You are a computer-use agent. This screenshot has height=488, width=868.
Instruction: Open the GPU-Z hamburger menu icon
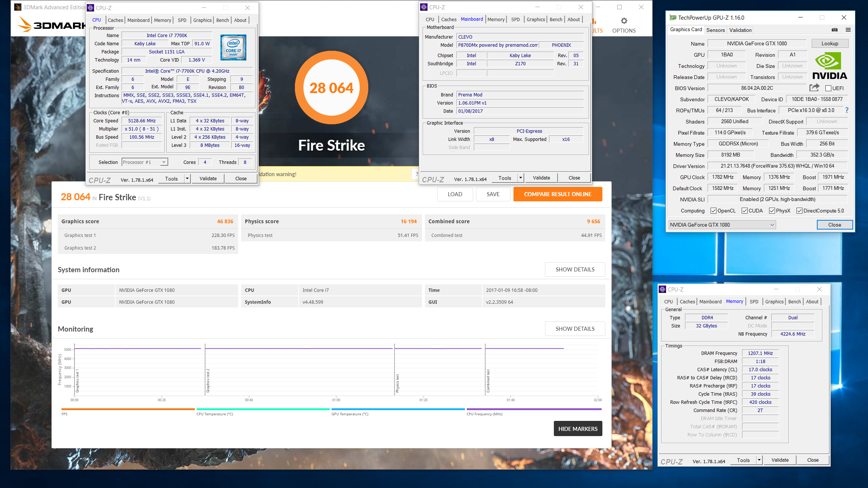[x=848, y=30]
